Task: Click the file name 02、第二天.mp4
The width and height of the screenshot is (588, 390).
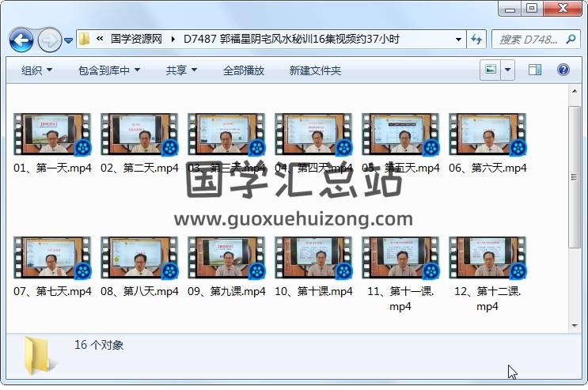Action: tap(139, 168)
